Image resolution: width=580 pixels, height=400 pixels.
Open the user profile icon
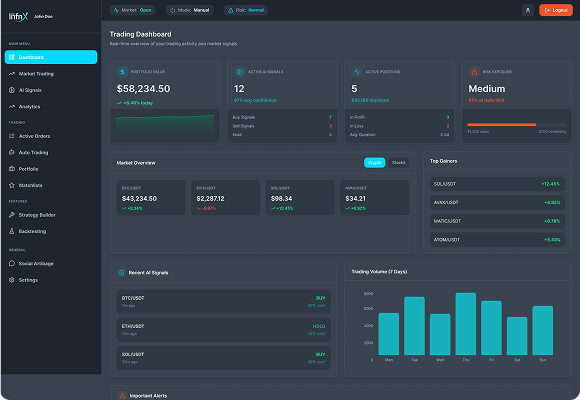tap(528, 10)
